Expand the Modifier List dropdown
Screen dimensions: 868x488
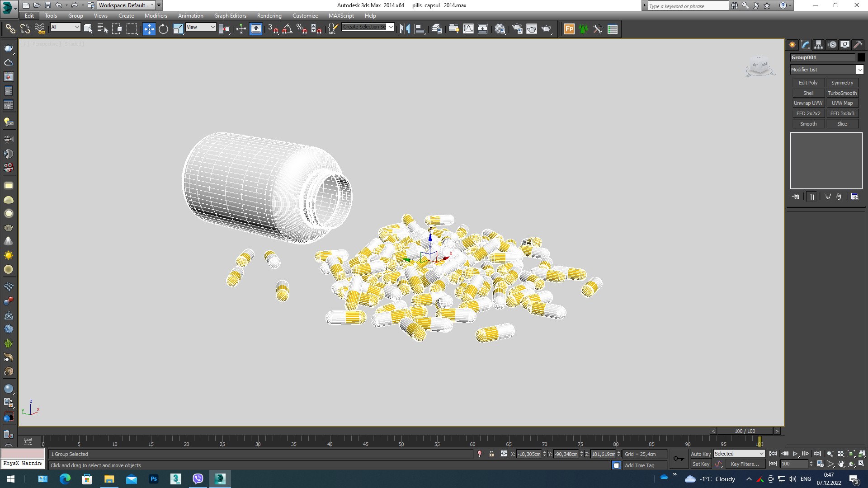click(x=859, y=70)
